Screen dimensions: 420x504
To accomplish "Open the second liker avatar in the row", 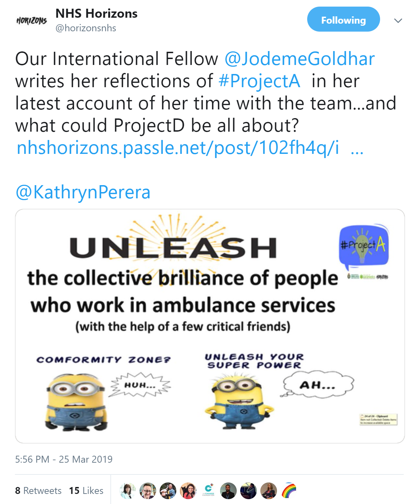I will point(148,490).
